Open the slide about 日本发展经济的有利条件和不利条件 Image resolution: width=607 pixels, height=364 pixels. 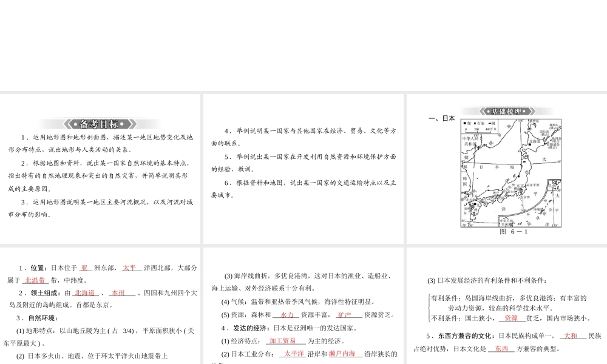507,306
